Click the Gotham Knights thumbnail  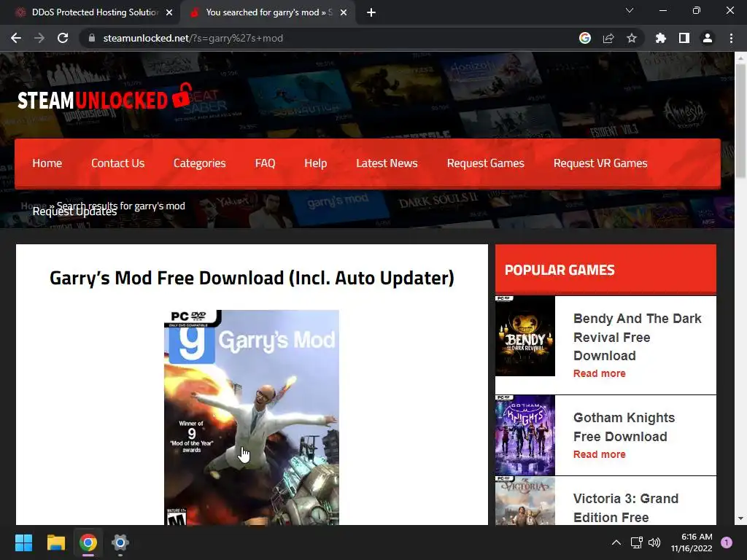(525, 435)
